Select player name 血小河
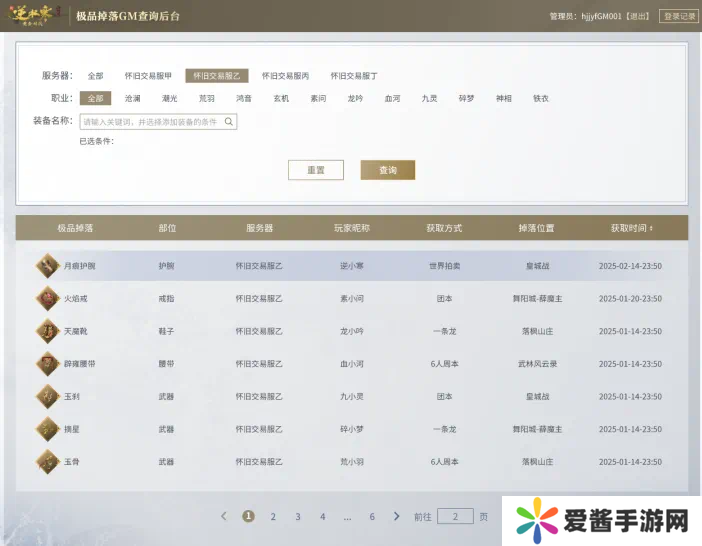Screen dimensions: 702x546 click(x=352, y=364)
